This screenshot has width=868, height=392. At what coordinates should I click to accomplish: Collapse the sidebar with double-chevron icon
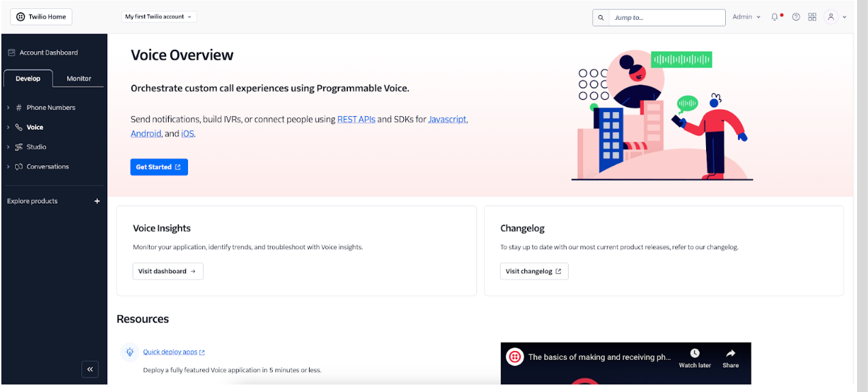tap(90, 369)
